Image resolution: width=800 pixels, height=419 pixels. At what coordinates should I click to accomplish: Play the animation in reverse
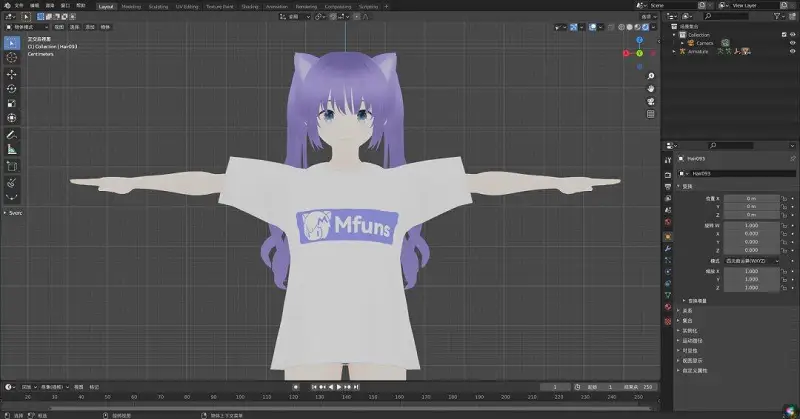coord(331,387)
